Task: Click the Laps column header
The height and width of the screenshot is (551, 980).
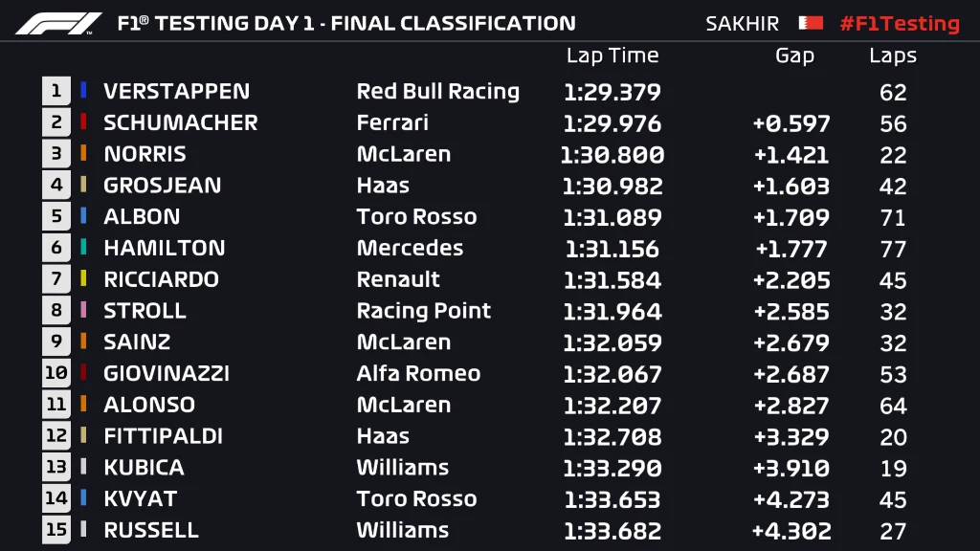Action: (x=892, y=55)
